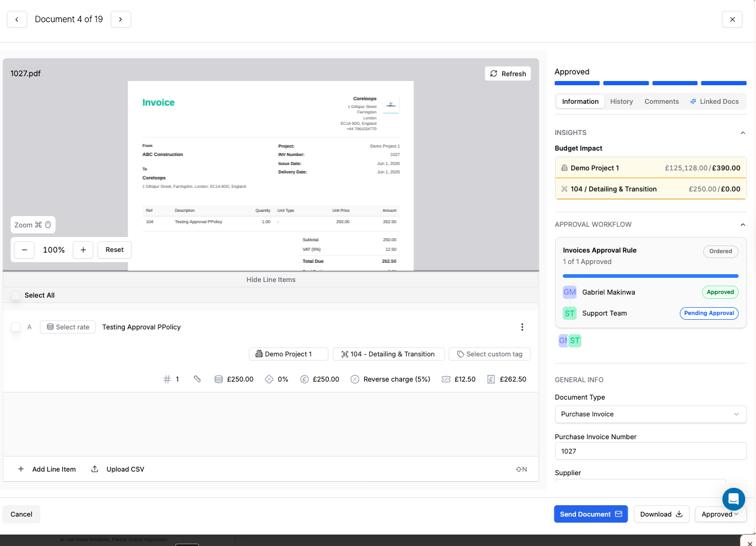The width and height of the screenshot is (756, 546).
Task: Hide Line Items bar
Action: pyautogui.click(x=271, y=280)
